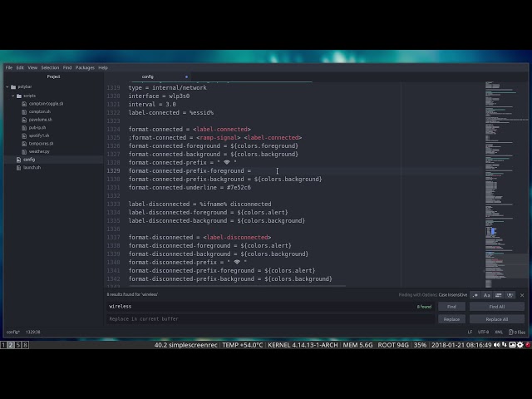532x399 pixels.
Task: Collapse the polybar folder in tree
Action: (x=7, y=86)
